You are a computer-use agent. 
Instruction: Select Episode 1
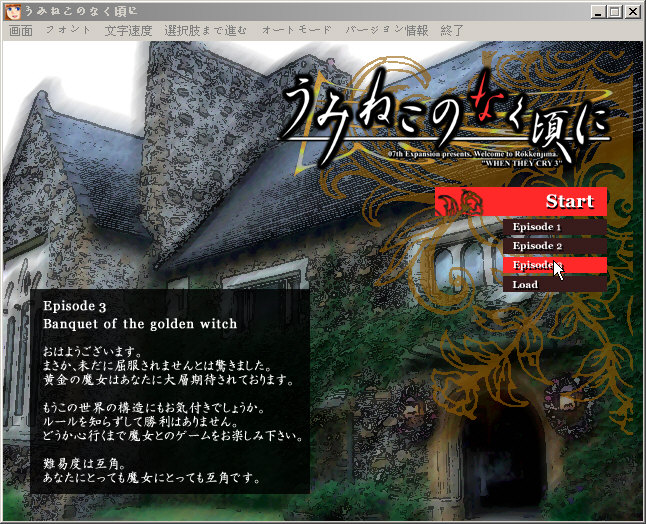555,227
